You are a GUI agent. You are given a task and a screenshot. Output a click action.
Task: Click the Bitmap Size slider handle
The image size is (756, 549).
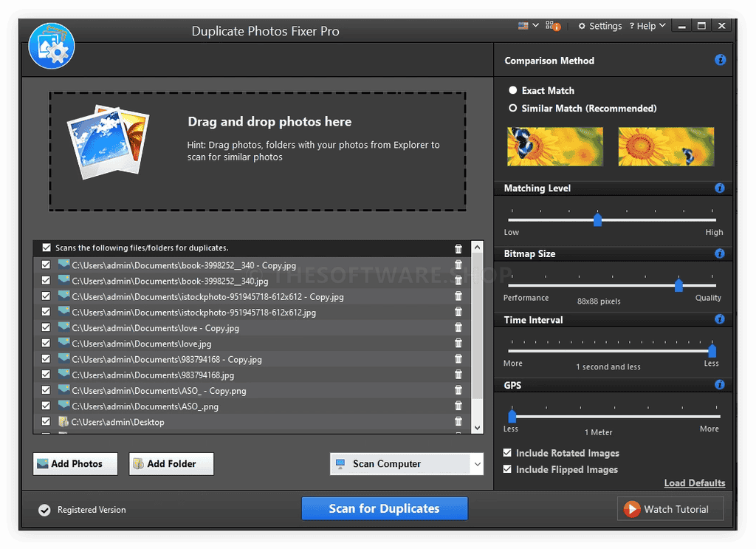click(678, 285)
